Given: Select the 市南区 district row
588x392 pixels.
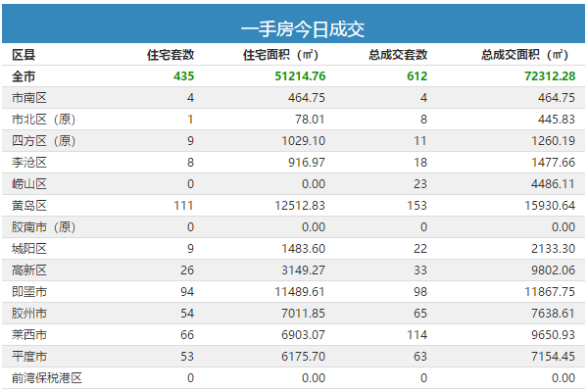Looking at the screenshot, I should pos(293,98).
